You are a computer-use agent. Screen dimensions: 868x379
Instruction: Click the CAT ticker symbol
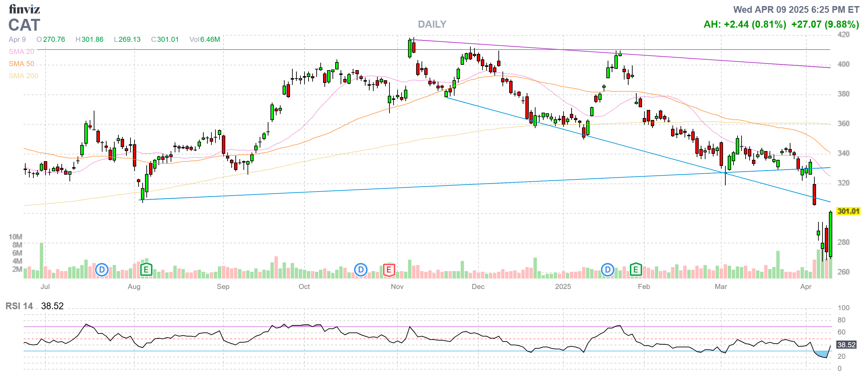24,25
